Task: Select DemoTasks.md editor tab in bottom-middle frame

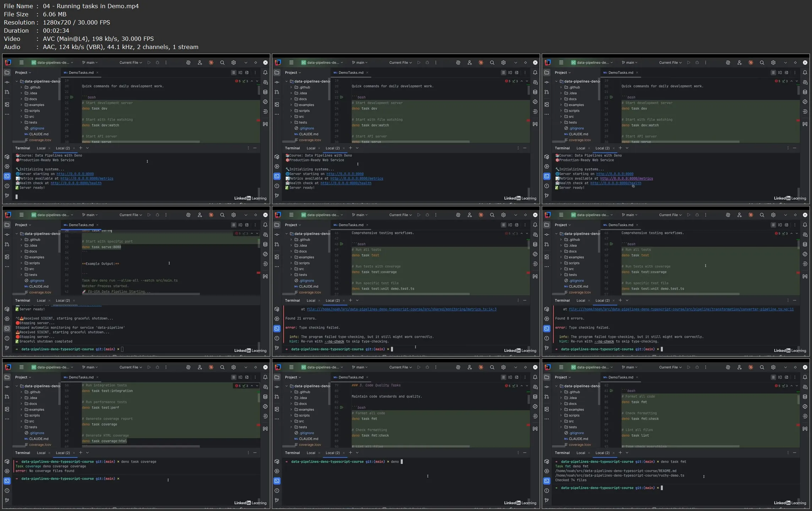Action: pos(350,377)
